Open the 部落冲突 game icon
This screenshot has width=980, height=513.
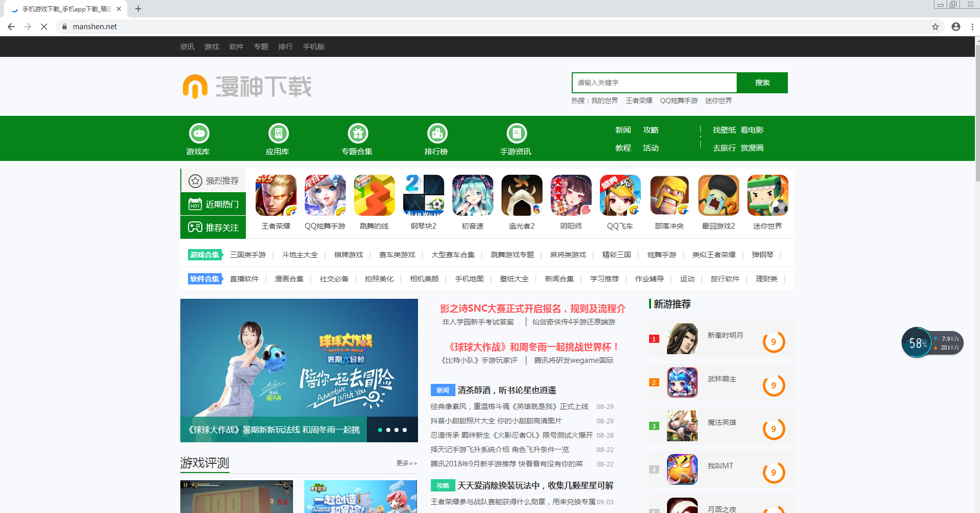pos(670,195)
